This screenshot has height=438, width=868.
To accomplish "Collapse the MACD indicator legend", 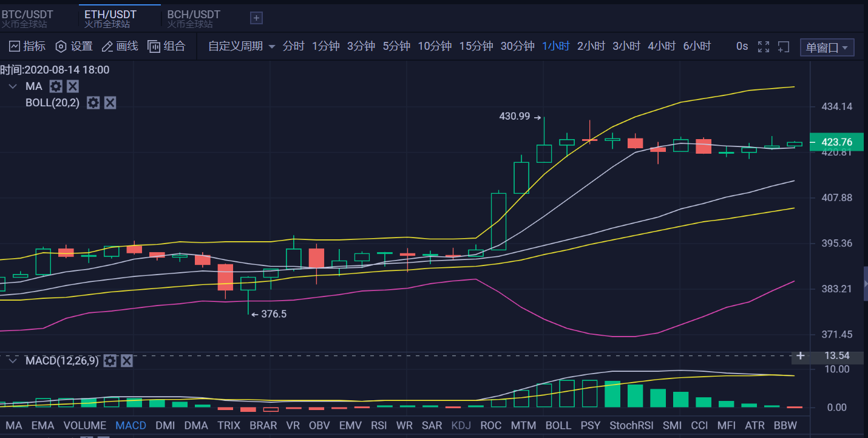I will point(13,361).
